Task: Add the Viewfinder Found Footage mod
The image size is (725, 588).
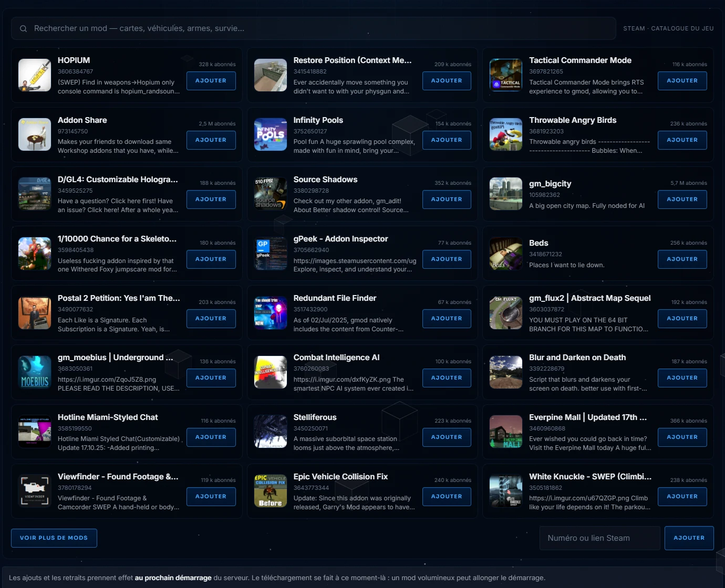Action: 211,497
